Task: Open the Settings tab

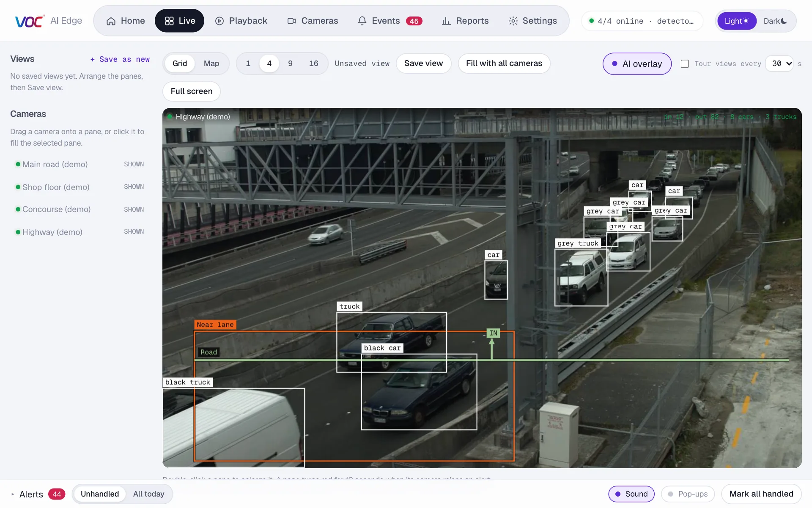Action: point(533,21)
